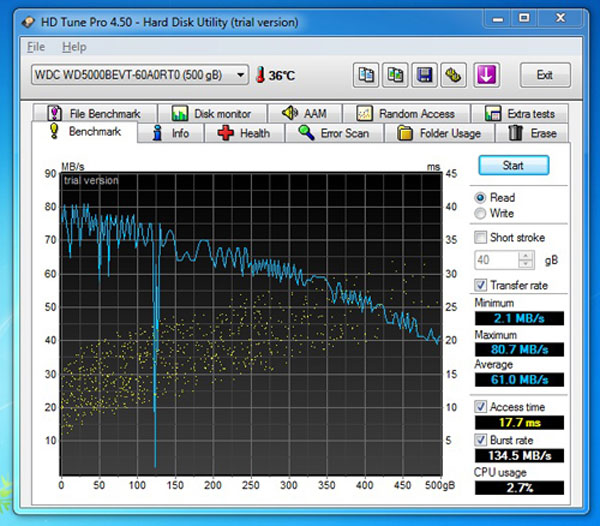Uncheck the Transfer rate checkbox
Screen dimensions: 600x526
click(481, 285)
